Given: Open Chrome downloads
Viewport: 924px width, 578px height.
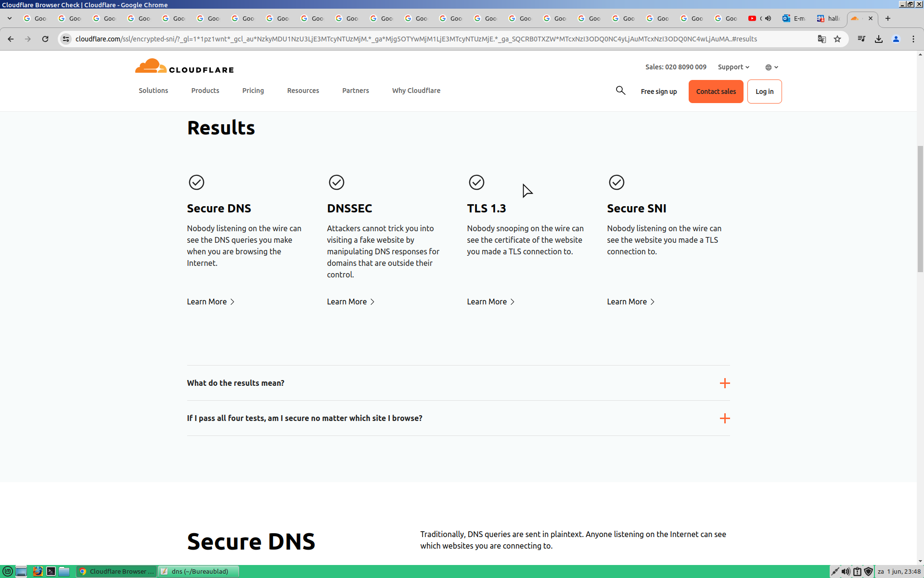Looking at the screenshot, I should click(x=879, y=39).
